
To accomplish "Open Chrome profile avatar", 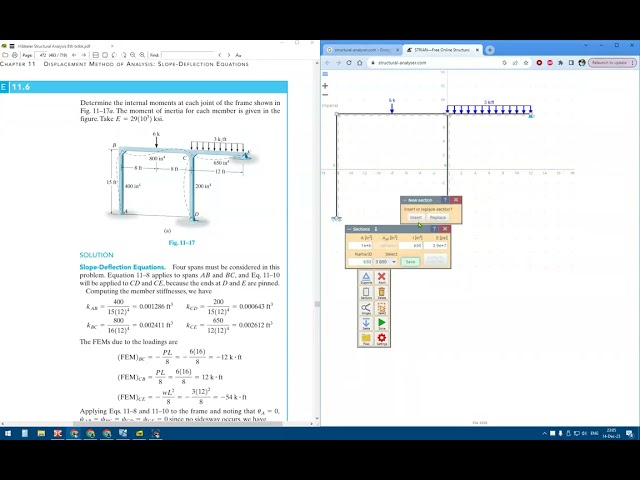I will point(582,63).
